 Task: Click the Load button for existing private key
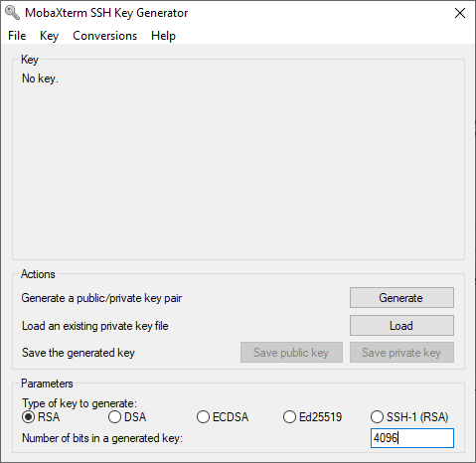401,326
